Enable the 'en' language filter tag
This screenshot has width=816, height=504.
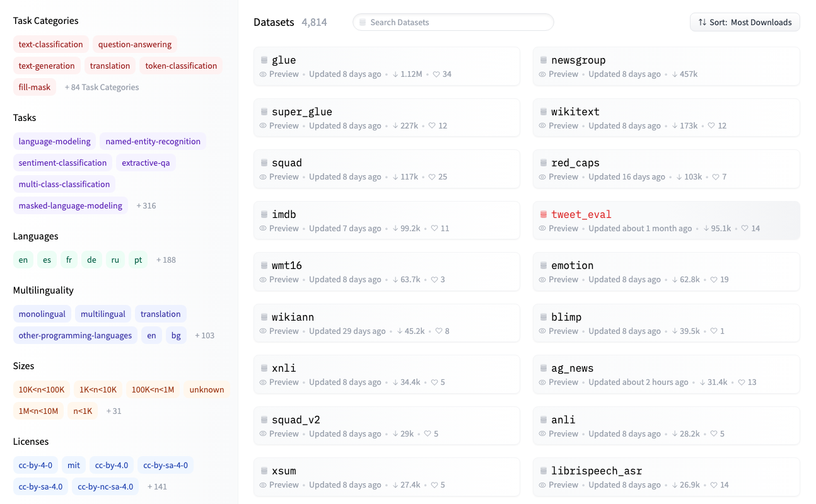pos(23,260)
